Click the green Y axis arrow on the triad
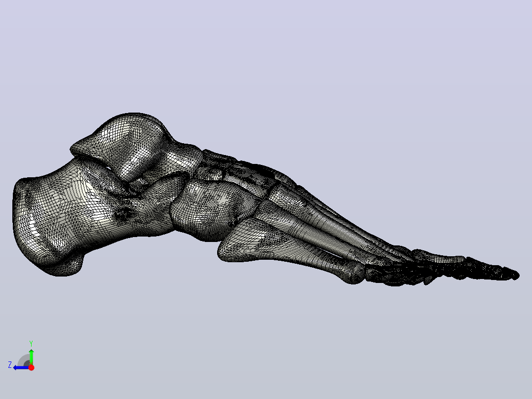This screenshot has width=532, height=399. point(31,356)
